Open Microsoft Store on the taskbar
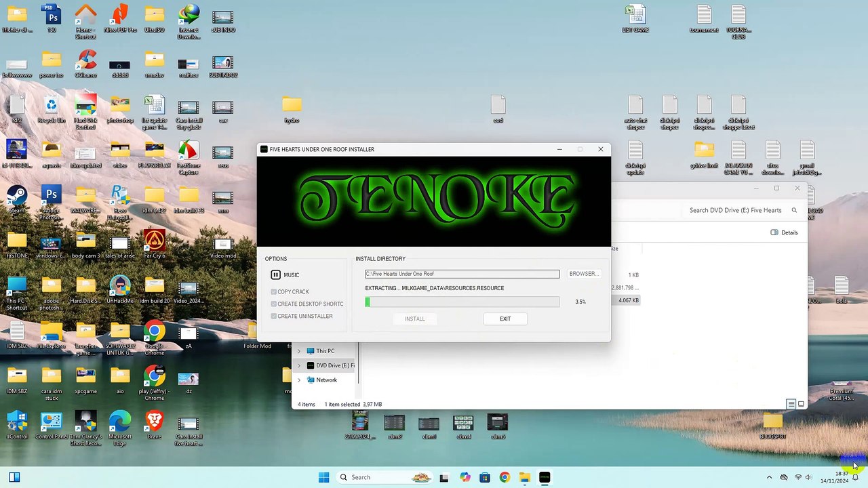This screenshot has height=488, width=868. 485,477
